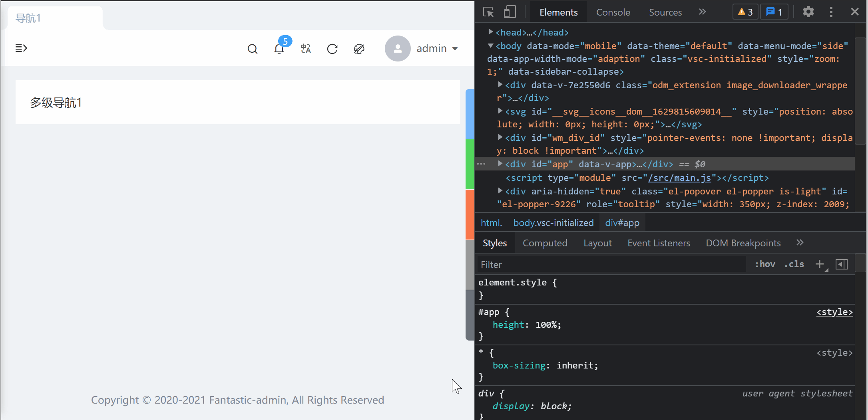Focus the styles Filter field
Viewport: 868px width, 420px height.
pos(611,264)
